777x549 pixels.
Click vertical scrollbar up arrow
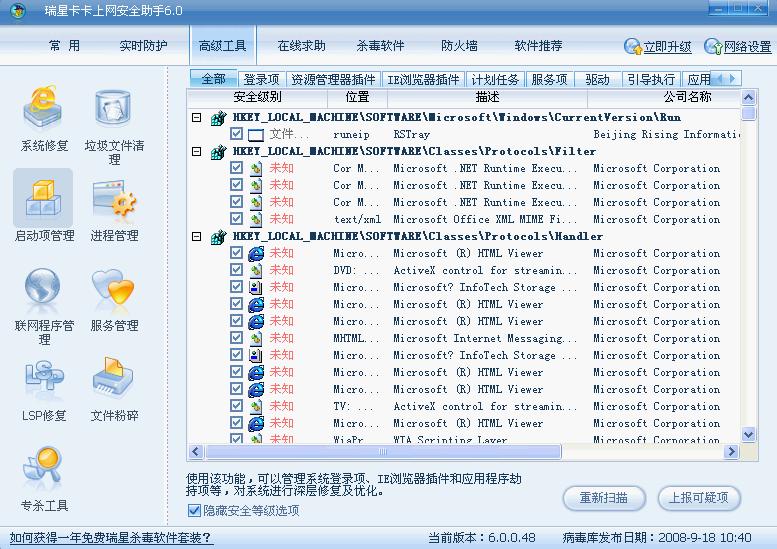pos(749,97)
